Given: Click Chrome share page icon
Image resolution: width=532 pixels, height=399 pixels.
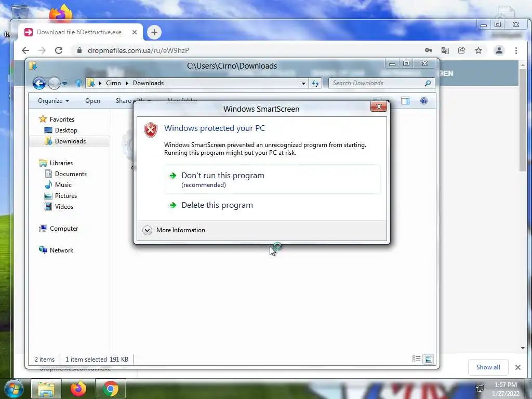Looking at the screenshot, I should (x=461, y=50).
